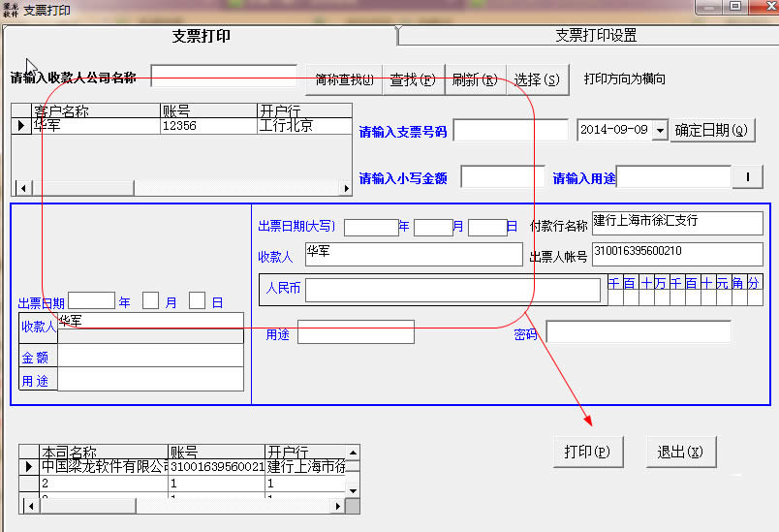Screen dimensions: 779x532
Task: Select the 支票打印 tab
Action: 201,36
